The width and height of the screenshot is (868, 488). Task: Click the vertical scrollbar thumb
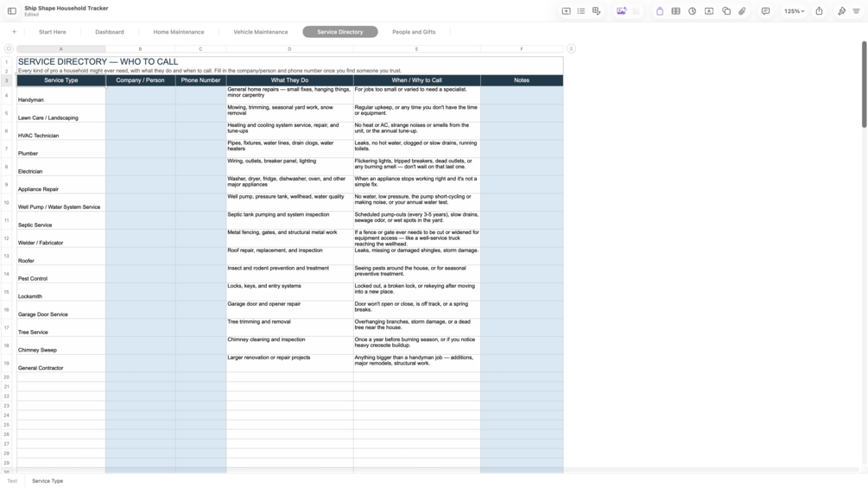[x=864, y=84]
